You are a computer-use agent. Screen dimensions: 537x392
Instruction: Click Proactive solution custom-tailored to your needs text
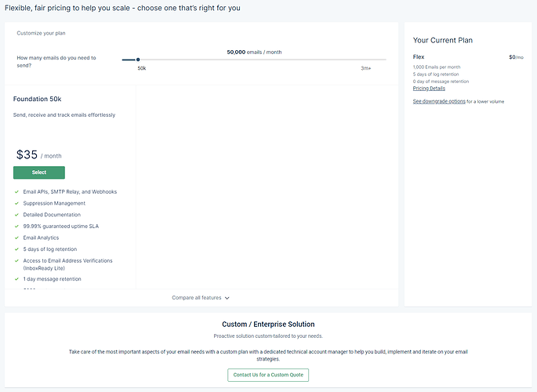(x=268, y=336)
